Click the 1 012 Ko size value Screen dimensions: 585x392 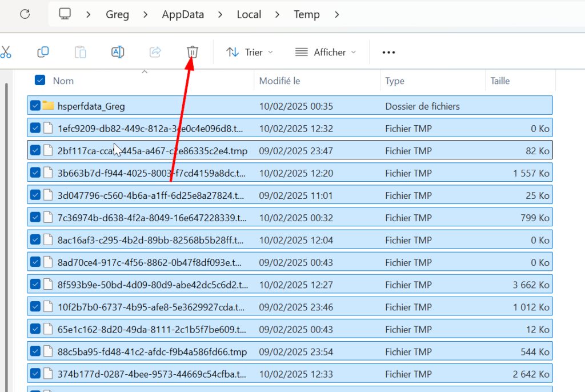tap(531, 307)
